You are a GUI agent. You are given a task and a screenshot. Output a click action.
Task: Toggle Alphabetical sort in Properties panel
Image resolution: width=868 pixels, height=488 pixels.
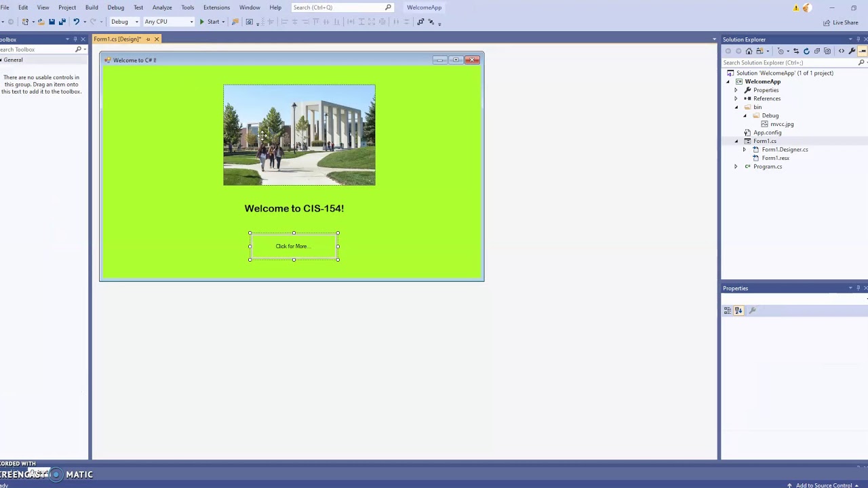738,310
